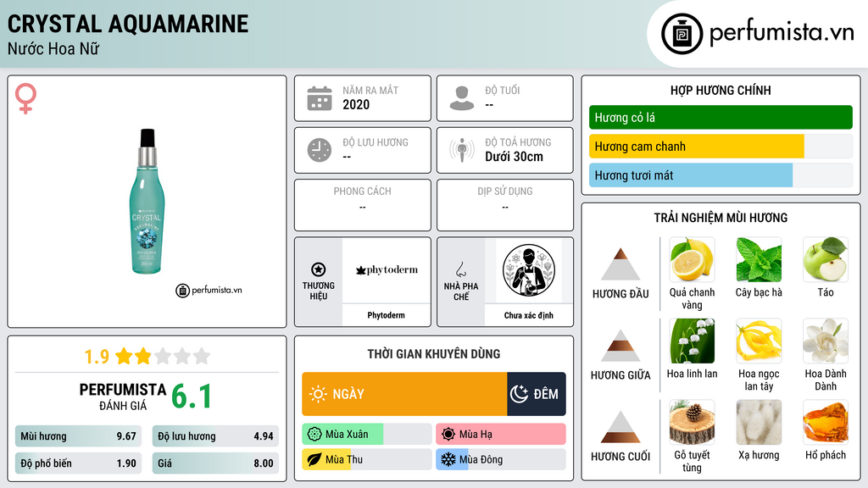This screenshot has width=868, height=488.
Task: Click the Độ lưu hương 4.94 score bar
Action: pos(215,436)
